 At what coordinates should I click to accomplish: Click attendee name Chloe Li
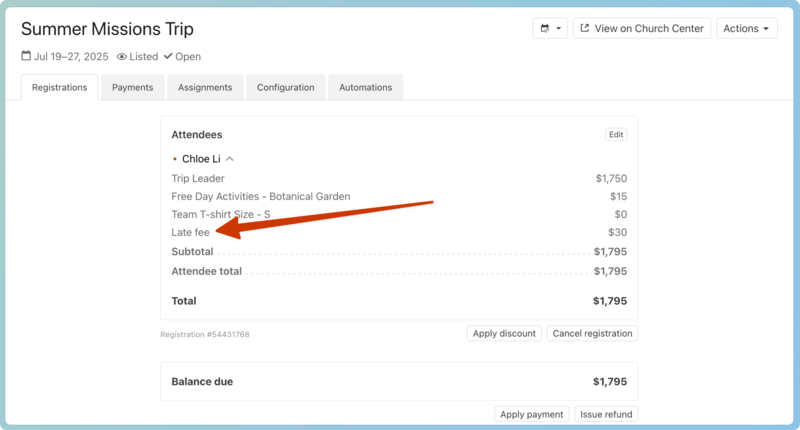coord(201,159)
